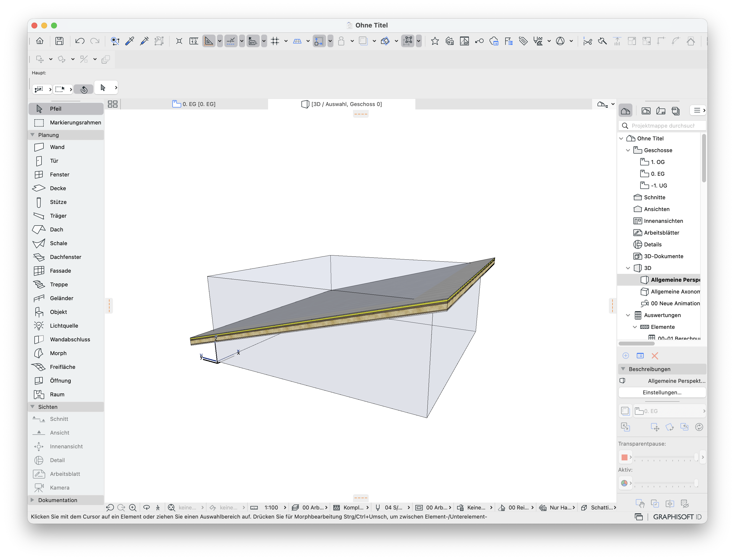Switch to the 3D / Auswahl tab
Screen dimensions: 735x560
pos(342,104)
